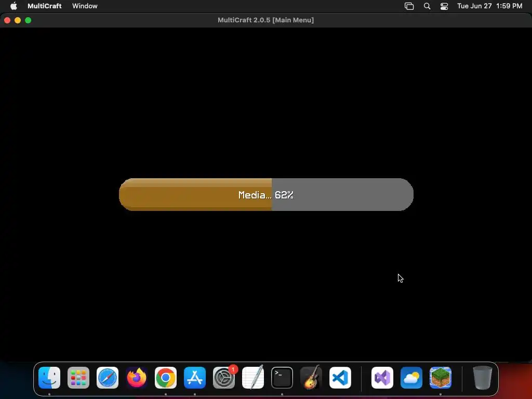The width and height of the screenshot is (532, 399).
Task: Launch Firefox from the dock
Action: [137, 378]
